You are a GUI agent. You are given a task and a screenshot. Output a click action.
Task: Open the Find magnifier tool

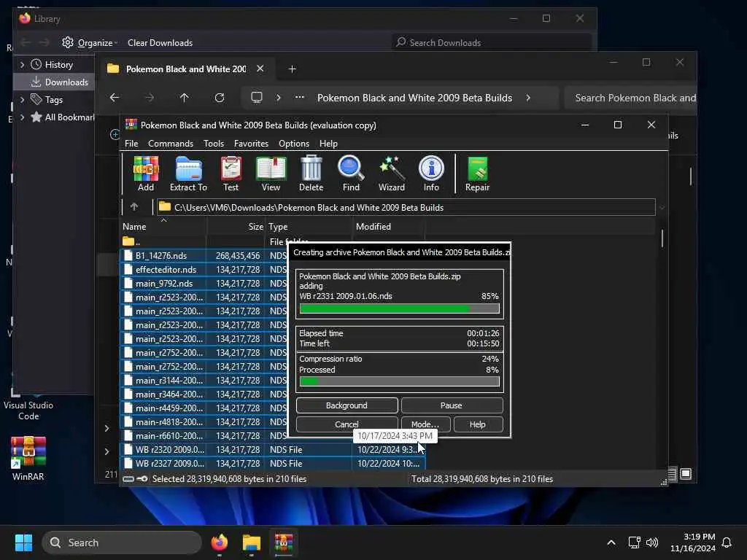[x=351, y=174]
